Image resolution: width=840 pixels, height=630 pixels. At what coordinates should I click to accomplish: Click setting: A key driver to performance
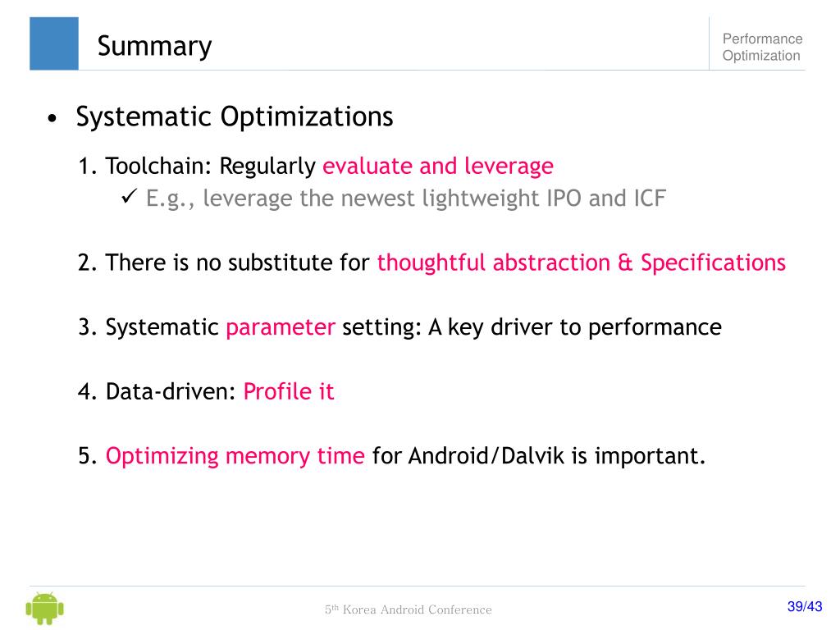click(532, 327)
